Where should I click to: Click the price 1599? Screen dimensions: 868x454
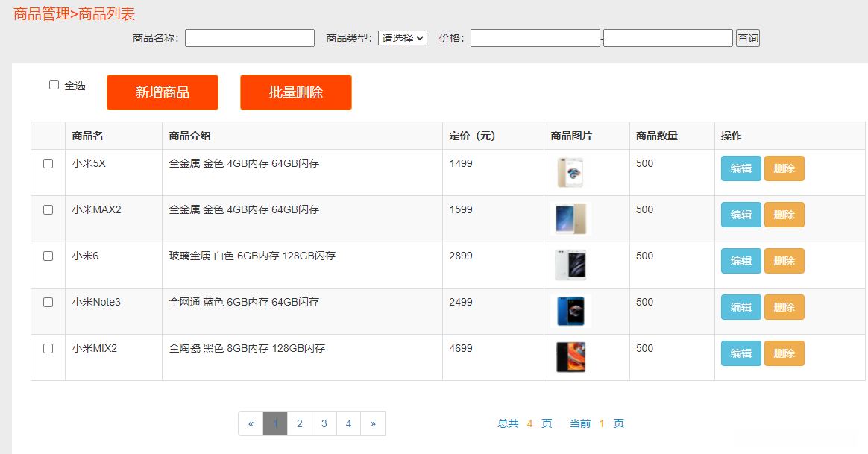[461, 209]
